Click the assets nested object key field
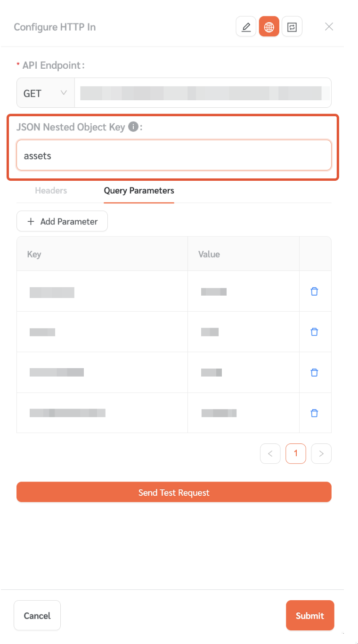 (174, 155)
